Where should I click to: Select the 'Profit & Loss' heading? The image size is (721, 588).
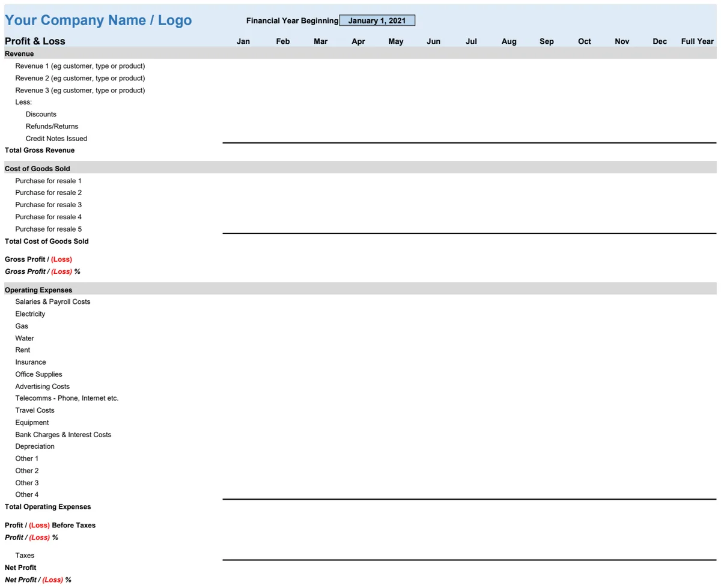pos(35,41)
